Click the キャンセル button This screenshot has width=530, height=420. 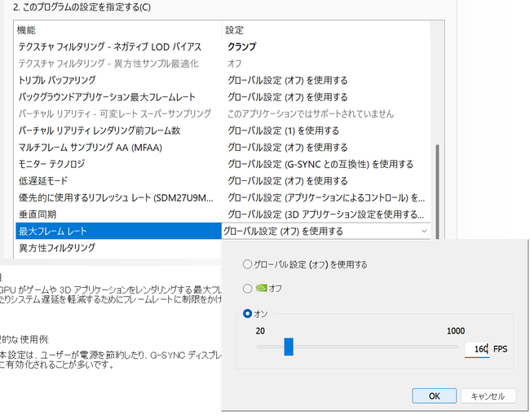488,396
